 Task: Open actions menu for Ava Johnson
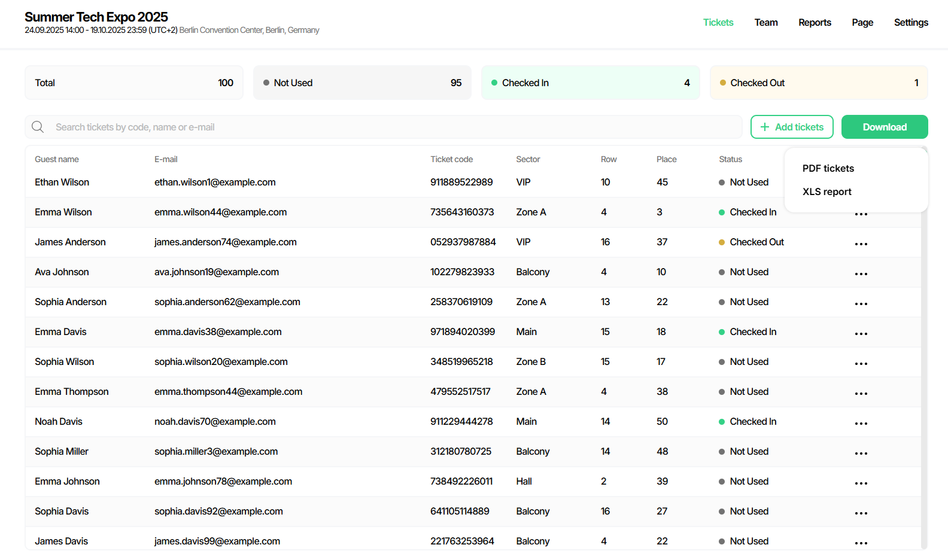(861, 274)
